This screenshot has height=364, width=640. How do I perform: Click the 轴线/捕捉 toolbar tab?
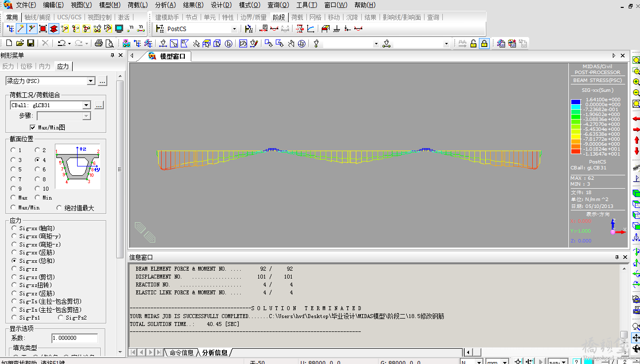37,17
